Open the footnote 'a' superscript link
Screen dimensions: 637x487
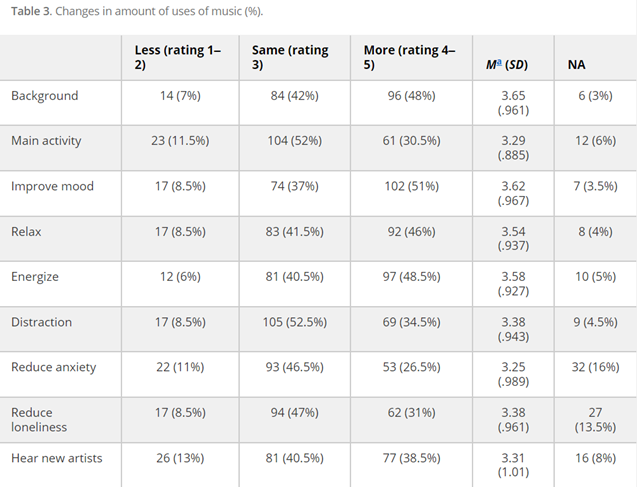coord(499,63)
